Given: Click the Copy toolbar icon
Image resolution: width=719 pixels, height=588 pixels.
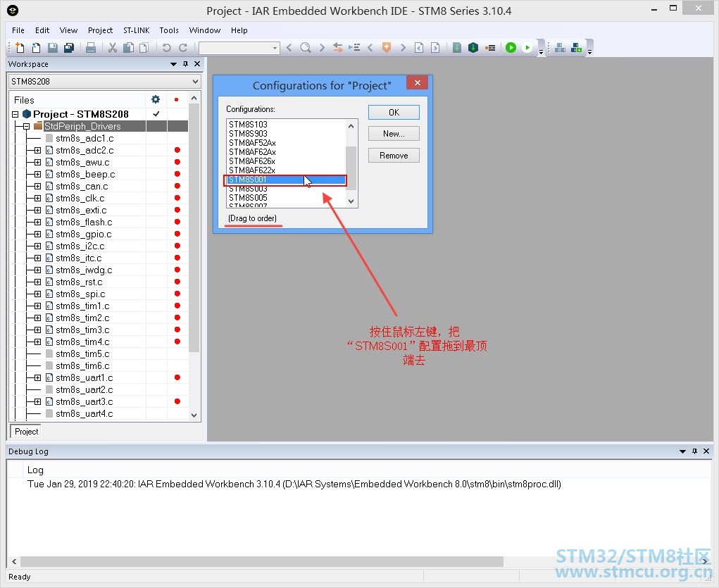Looking at the screenshot, I should 128,47.
